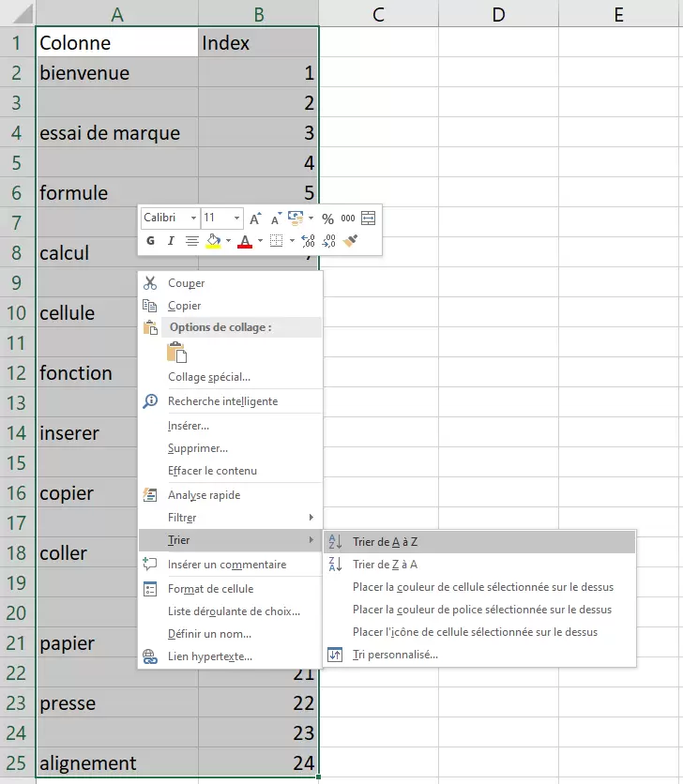683x784 pixels.
Task: Open Collage spécial…
Action: (x=230, y=377)
